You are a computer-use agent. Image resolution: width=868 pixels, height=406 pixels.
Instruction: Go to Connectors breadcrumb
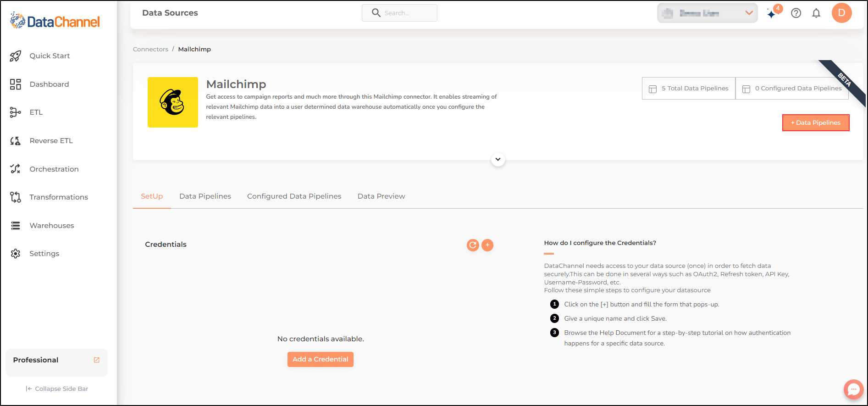(x=150, y=49)
